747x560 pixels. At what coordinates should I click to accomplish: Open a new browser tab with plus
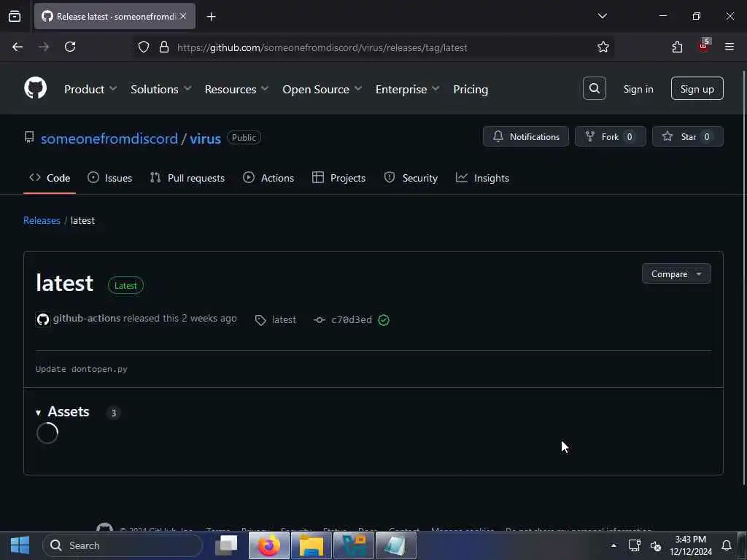click(x=211, y=17)
